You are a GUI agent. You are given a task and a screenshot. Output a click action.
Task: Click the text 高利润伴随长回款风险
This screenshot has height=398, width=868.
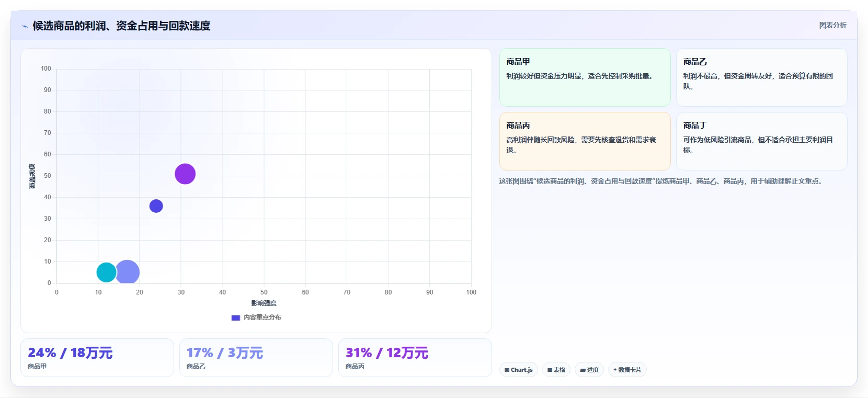pyautogui.click(x=540, y=140)
